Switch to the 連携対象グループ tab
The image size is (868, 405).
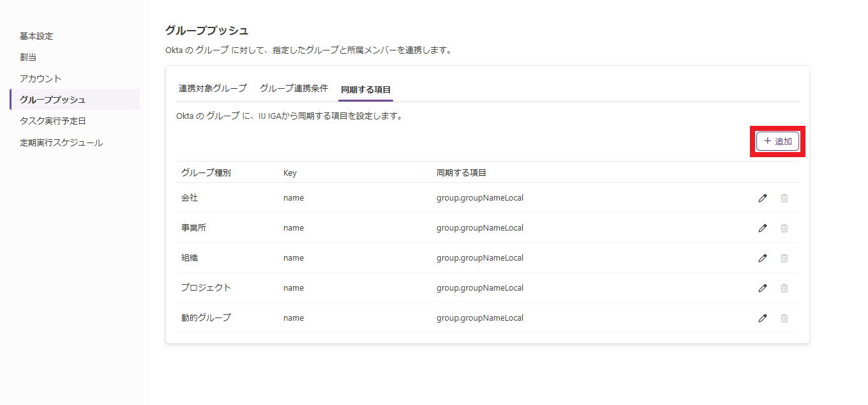point(213,89)
